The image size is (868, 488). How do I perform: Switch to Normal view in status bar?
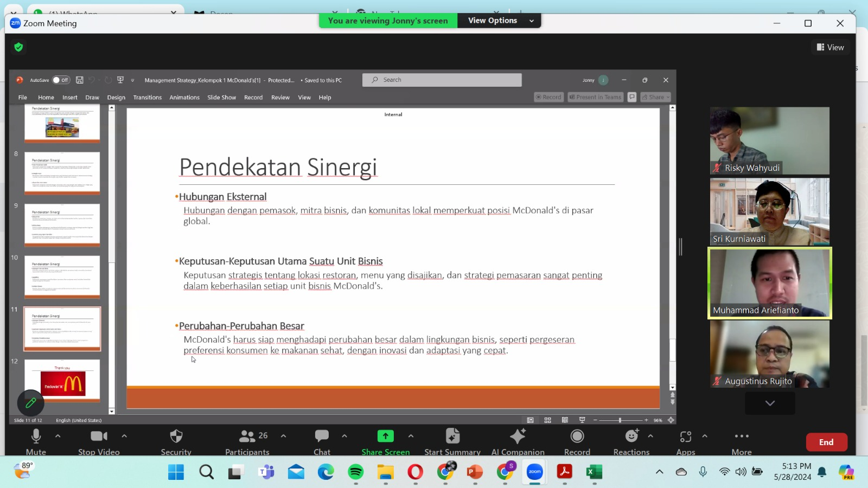pos(531,420)
